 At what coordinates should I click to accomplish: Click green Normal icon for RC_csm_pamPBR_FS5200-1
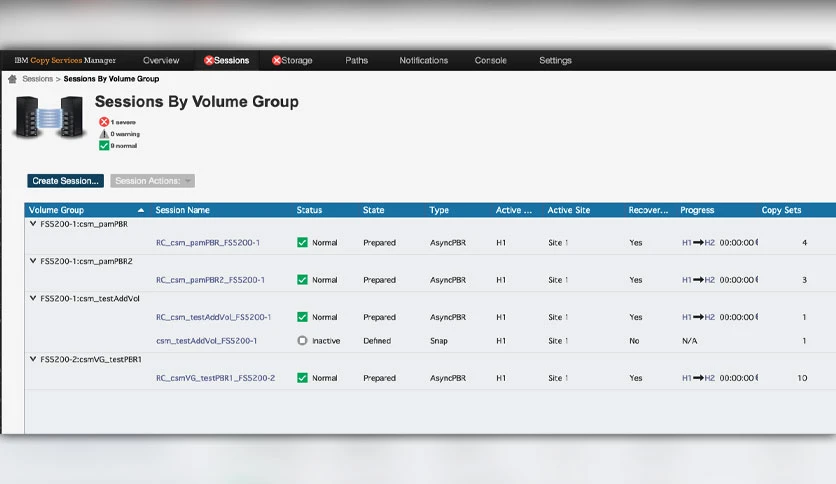302,243
